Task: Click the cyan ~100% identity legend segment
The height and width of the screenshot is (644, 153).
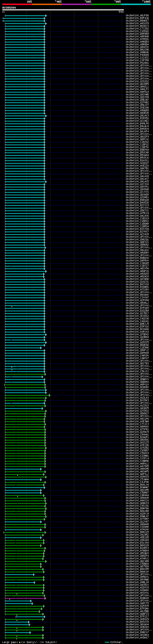Action: pyautogui.click(x=136, y=4)
